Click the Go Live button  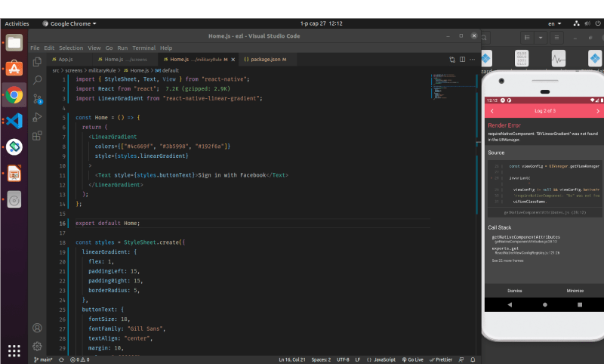tap(412, 359)
